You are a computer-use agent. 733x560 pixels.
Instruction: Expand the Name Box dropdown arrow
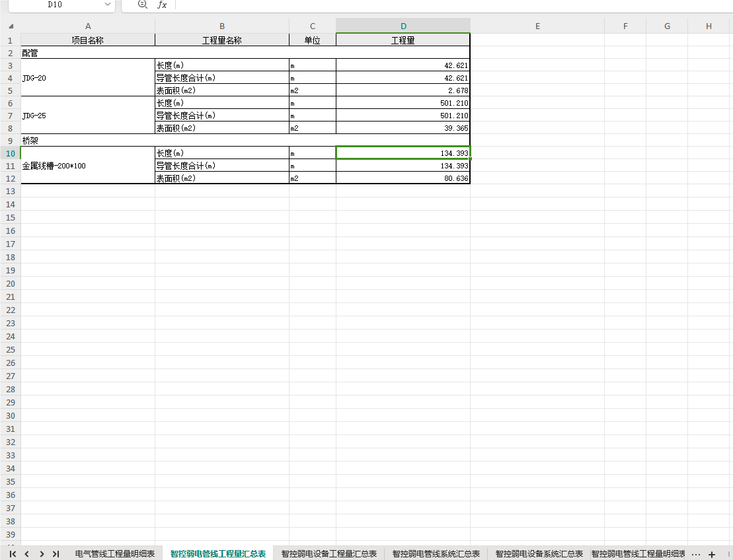[x=108, y=4]
